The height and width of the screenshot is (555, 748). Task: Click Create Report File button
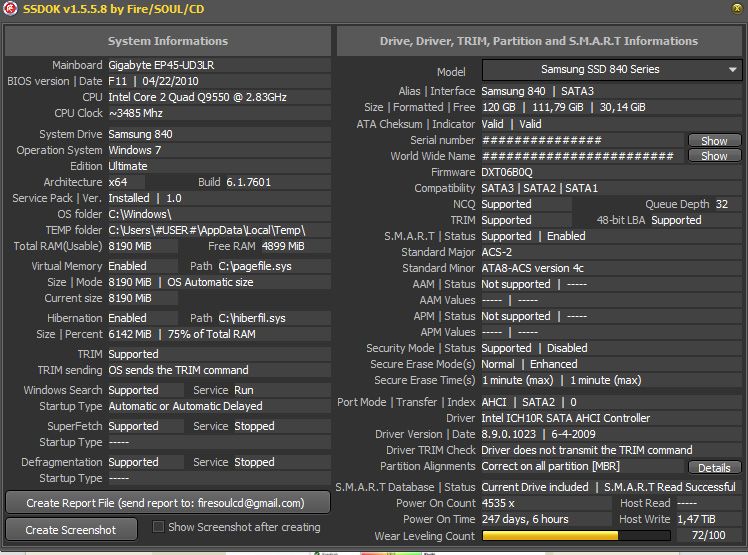click(167, 503)
